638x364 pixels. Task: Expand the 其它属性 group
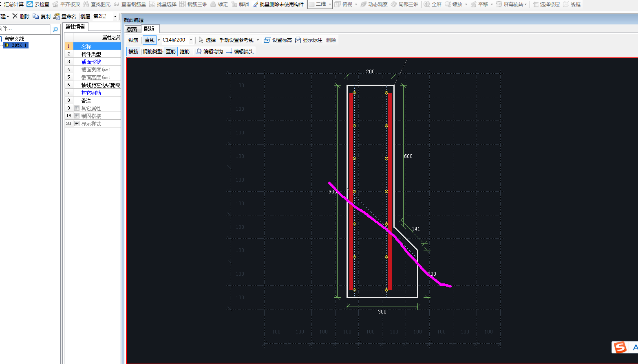(77, 108)
